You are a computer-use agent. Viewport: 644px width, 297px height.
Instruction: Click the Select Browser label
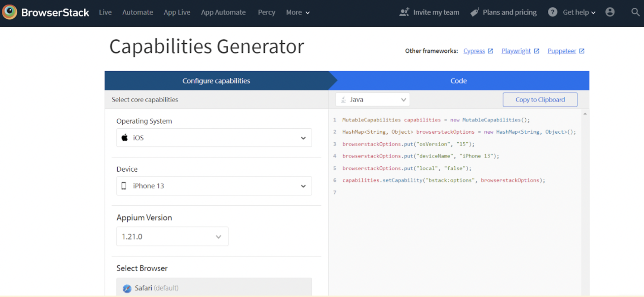[142, 268]
